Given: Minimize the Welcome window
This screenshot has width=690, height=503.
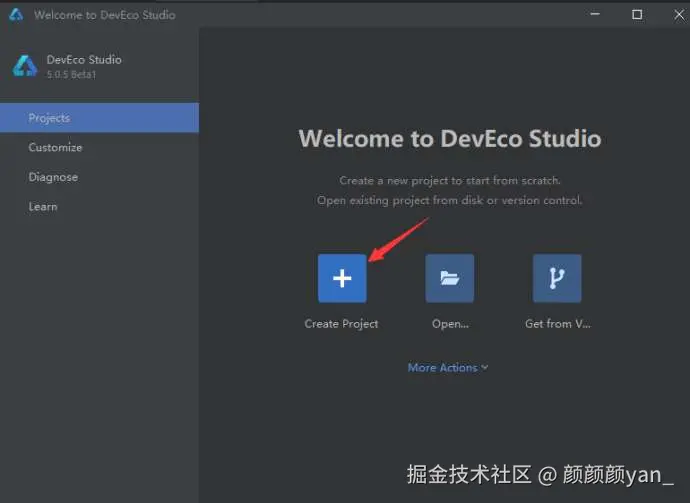Looking at the screenshot, I should [x=595, y=14].
